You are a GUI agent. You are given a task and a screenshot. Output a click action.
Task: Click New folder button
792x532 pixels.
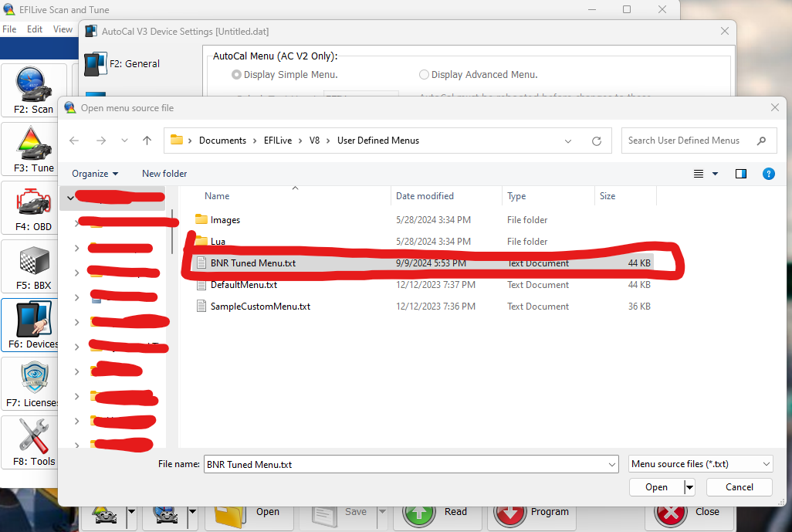pyautogui.click(x=164, y=174)
